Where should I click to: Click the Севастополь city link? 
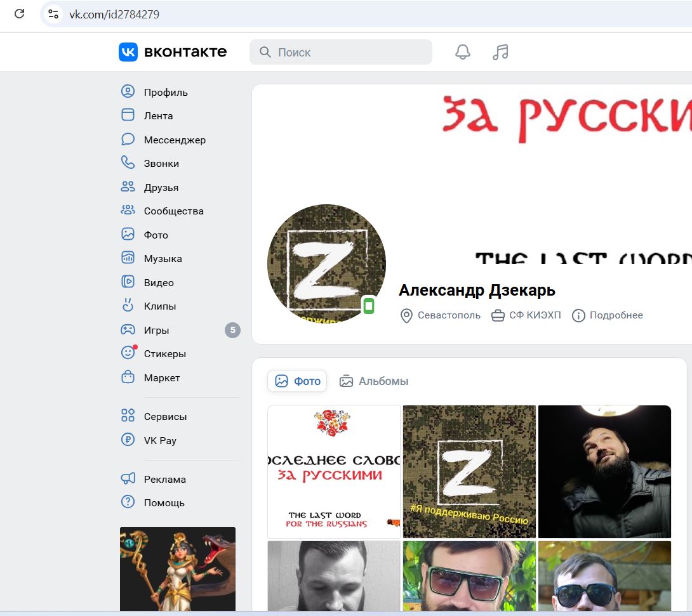tap(449, 315)
